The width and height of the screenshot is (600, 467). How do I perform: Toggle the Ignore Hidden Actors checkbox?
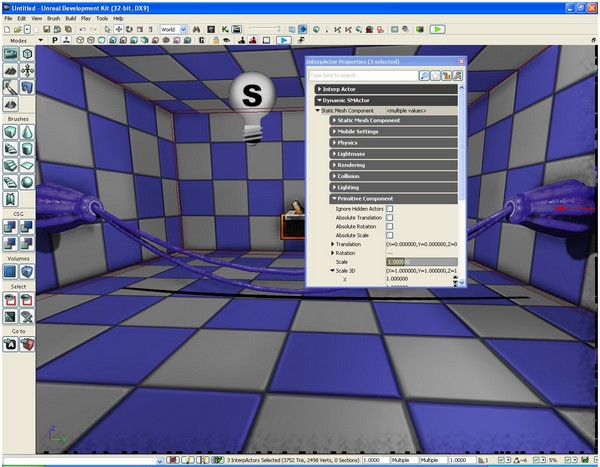390,209
